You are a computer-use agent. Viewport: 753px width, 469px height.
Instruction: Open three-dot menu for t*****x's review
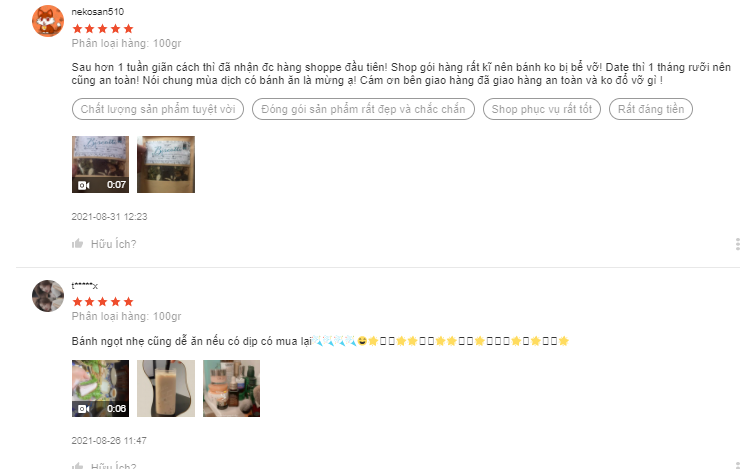click(x=738, y=465)
